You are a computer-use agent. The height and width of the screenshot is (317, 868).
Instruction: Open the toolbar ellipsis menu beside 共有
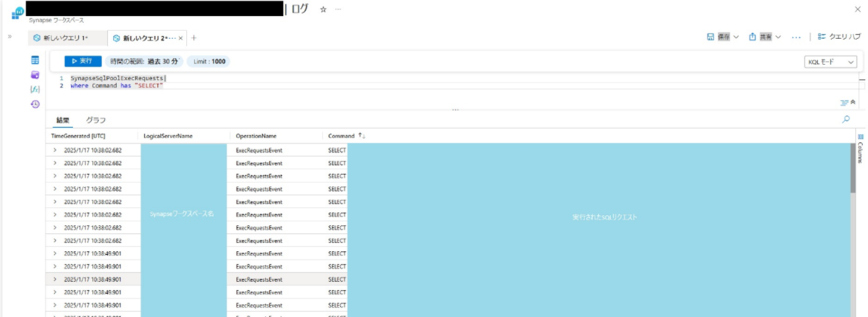pyautogui.click(x=796, y=37)
